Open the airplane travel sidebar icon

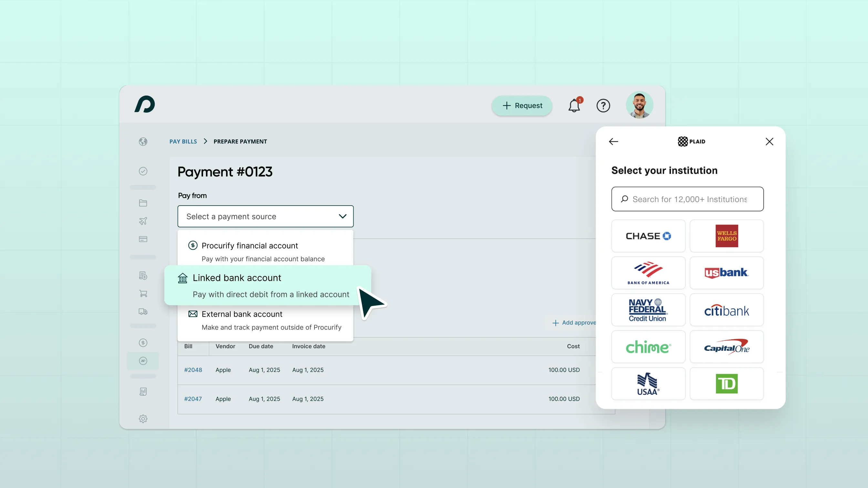point(143,221)
